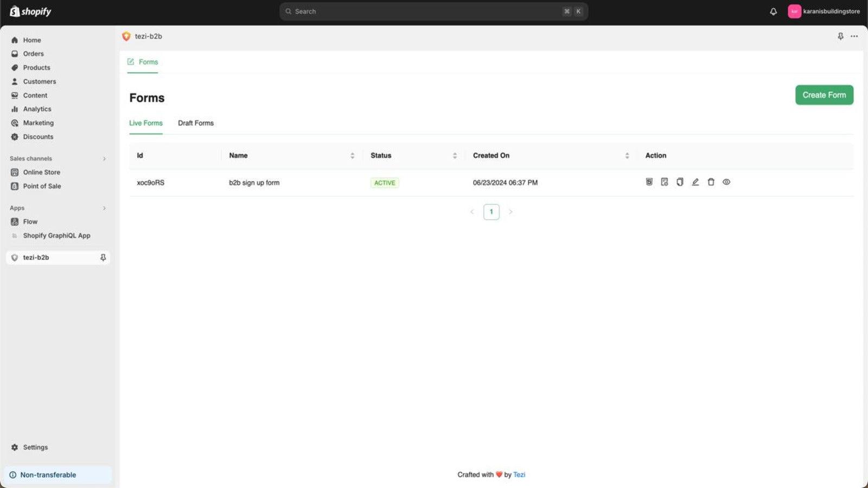Select the Shopify page action icon
Viewport: 868px width, 488px height.
(664, 182)
